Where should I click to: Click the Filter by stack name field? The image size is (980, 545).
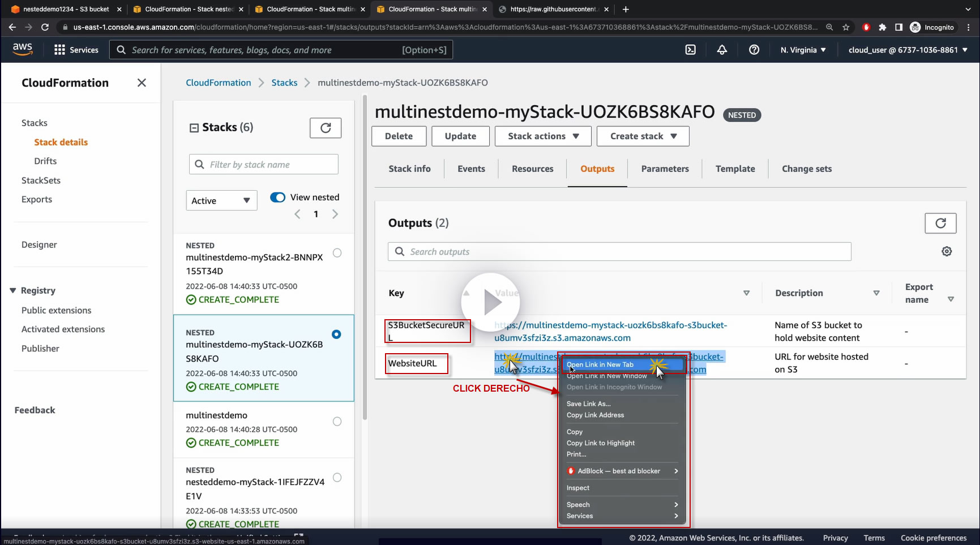click(x=264, y=164)
